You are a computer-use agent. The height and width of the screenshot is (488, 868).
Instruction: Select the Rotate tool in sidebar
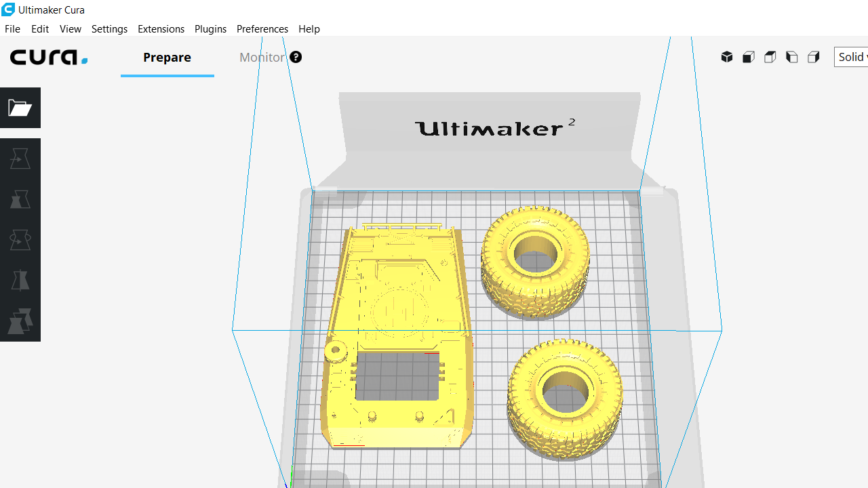pyautogui.click(x=20, y=240)
